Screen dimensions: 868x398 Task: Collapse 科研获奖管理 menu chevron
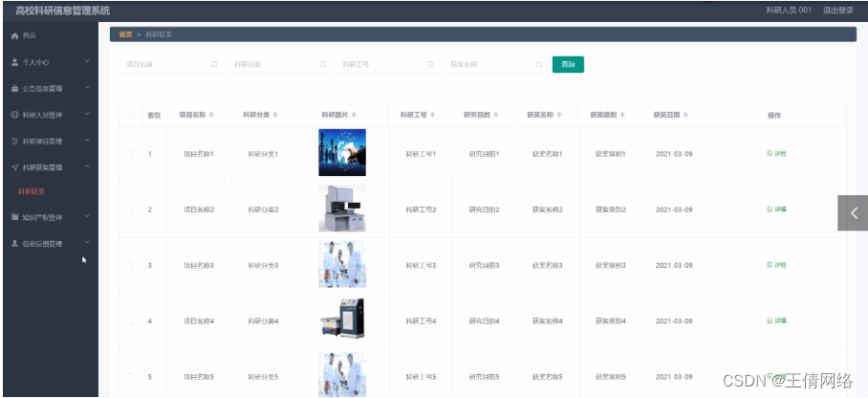pyautogui.click(x=87, y=166)
